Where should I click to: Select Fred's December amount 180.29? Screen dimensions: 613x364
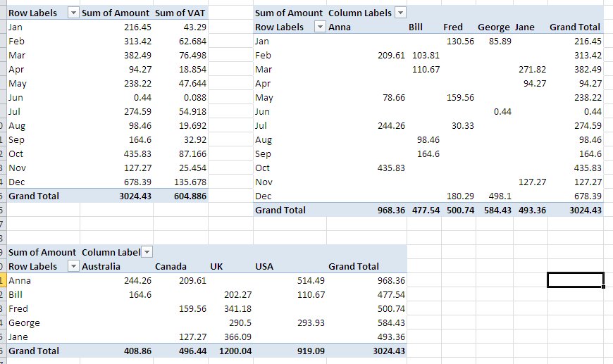point(460,196)
